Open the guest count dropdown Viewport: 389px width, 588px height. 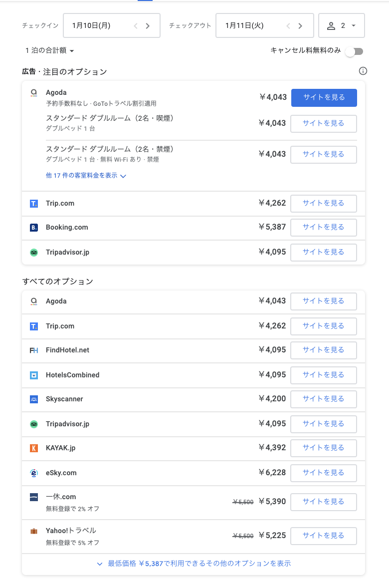click(342, 25)
